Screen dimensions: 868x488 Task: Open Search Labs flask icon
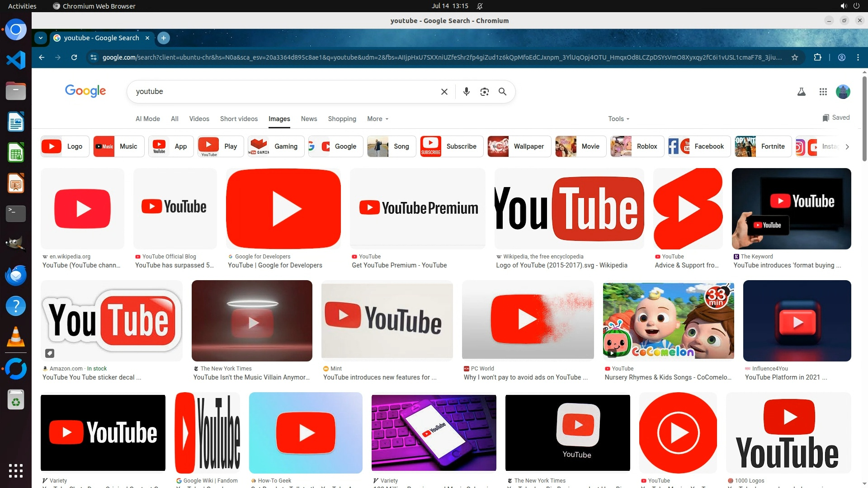click(x=801, y=92)
